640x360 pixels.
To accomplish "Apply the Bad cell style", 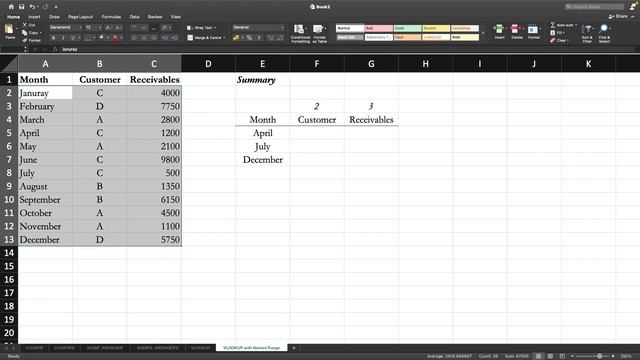I will tap(379, 28).
